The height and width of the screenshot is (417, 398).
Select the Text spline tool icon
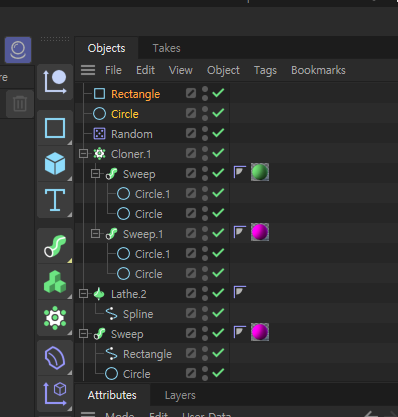pyautogui.click(x=55, y=200)
